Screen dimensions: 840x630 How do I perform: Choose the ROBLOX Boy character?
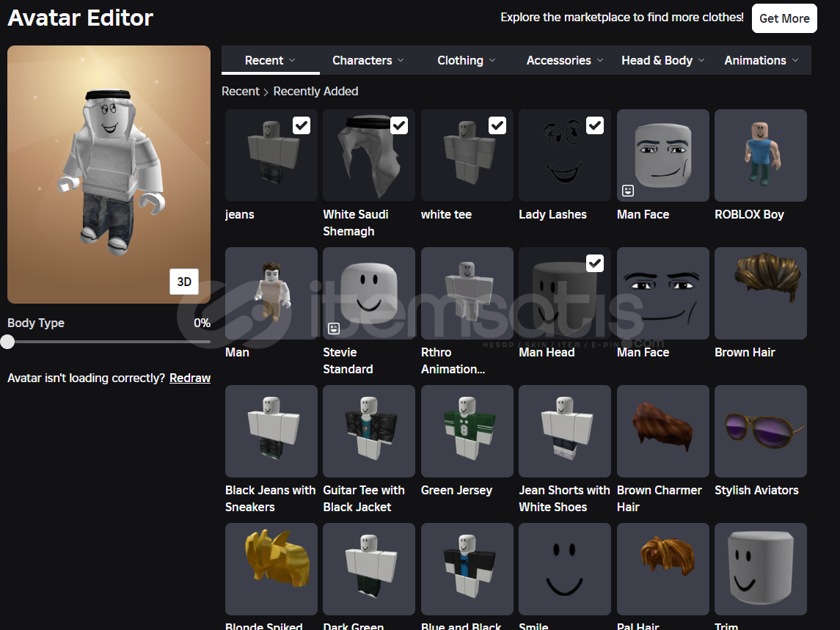[x=760, y=155]
